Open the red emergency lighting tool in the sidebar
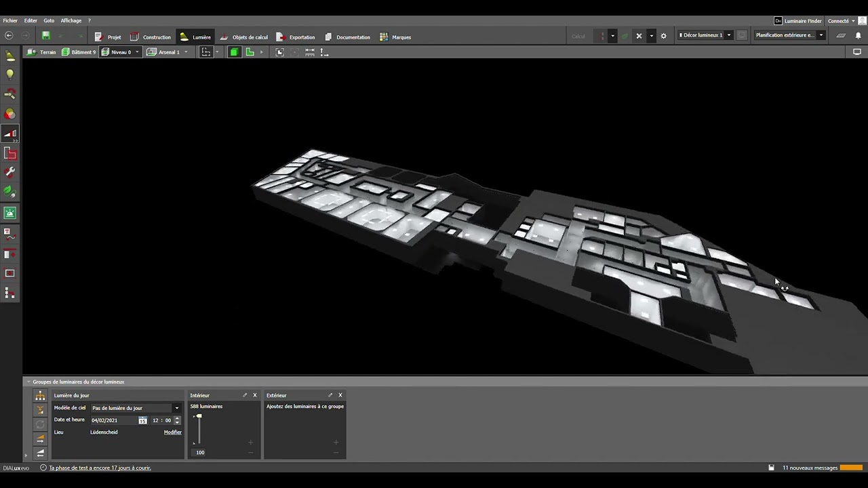Viewport: 868px width, 488px height. pos(10,154)
